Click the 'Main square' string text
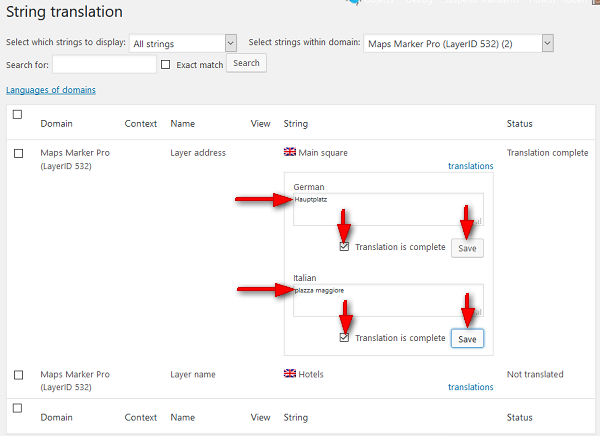 (323, 153)
